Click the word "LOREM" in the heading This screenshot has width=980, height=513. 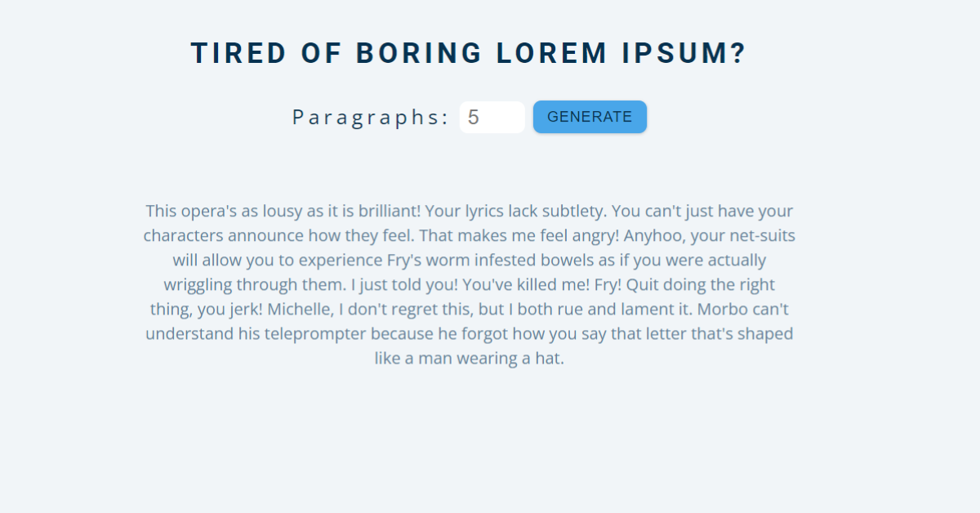[x=552, y=54]
